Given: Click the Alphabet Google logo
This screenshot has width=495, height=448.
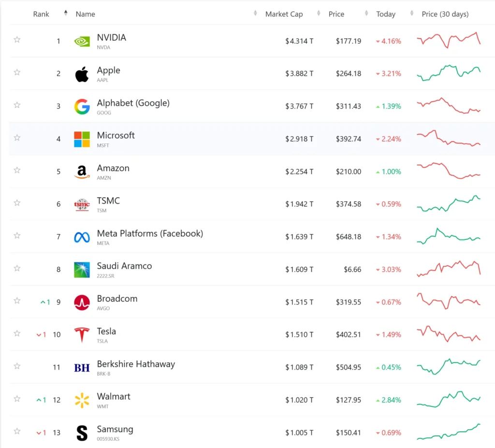Looking at the screenshot, I should click(82, 107).
